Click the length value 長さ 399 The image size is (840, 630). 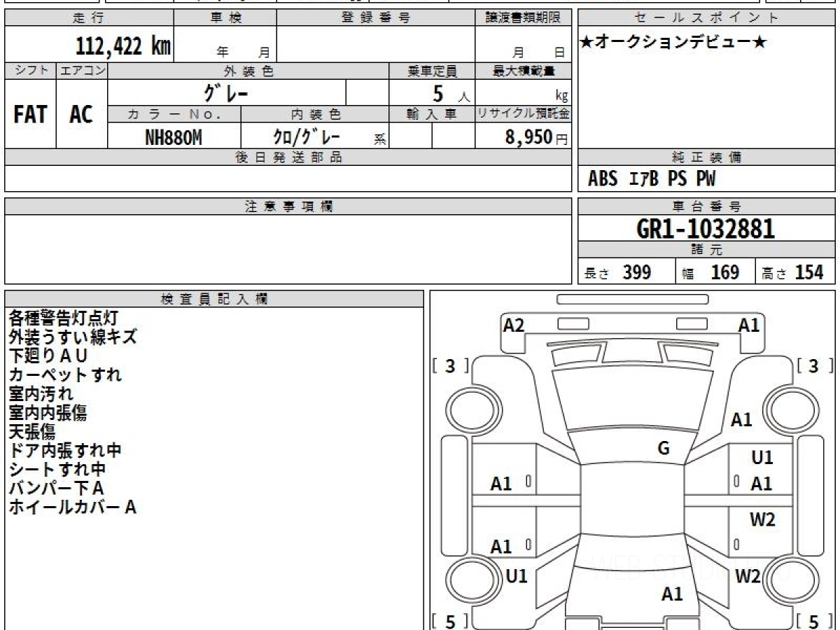(618, 272)
